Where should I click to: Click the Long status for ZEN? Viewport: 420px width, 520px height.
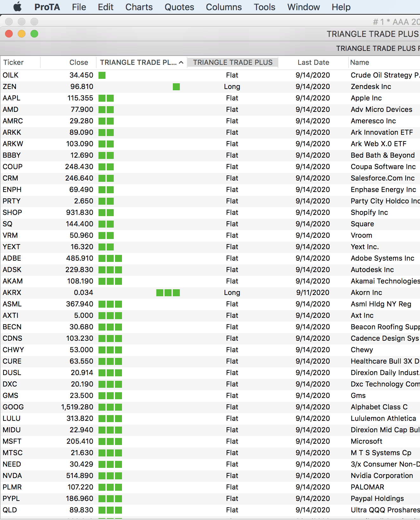pyautogui.click(x=232, y=87)
